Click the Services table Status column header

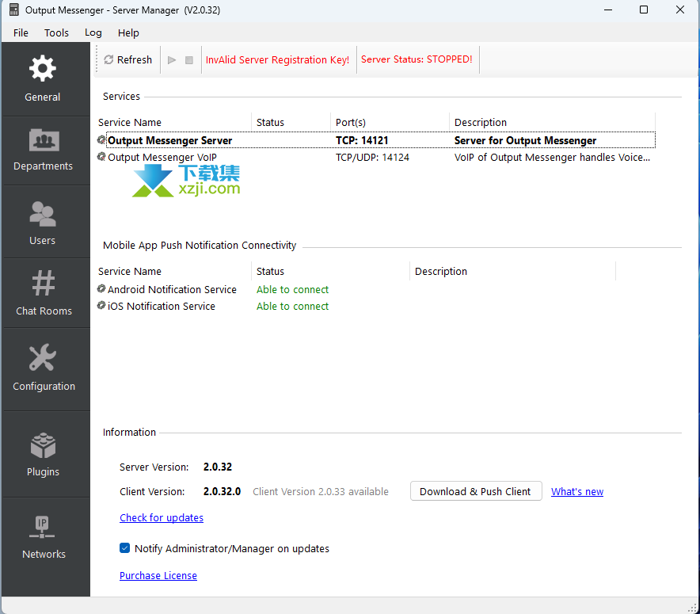tap(270, 122)
